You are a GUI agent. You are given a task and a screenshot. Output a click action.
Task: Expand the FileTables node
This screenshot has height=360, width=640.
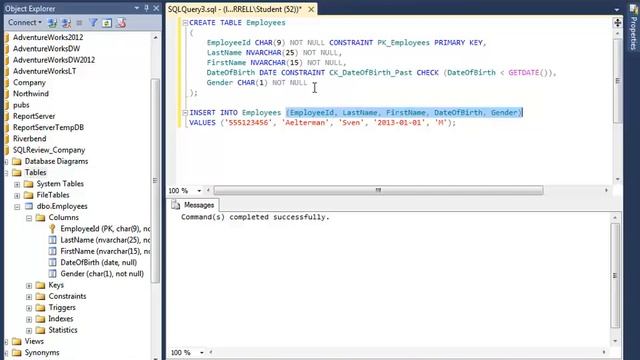[17, 196]
